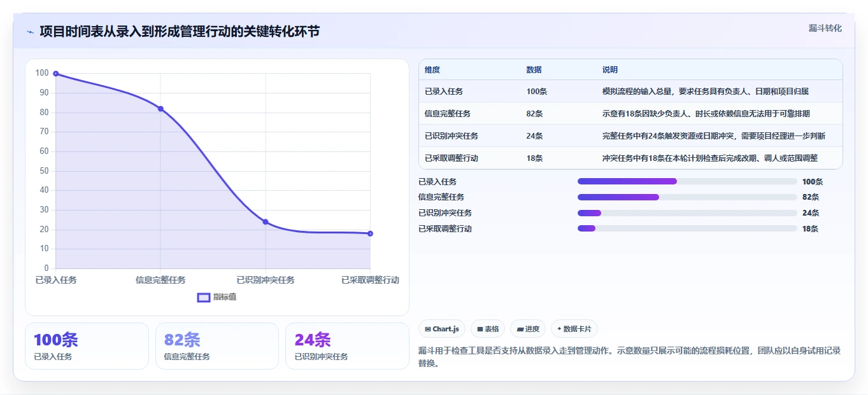Image resolution: width=868 pixels, height=395 pixels.
Task: Click the paragraph starting 漏斗用于检查工具
Action: point(630,356)
